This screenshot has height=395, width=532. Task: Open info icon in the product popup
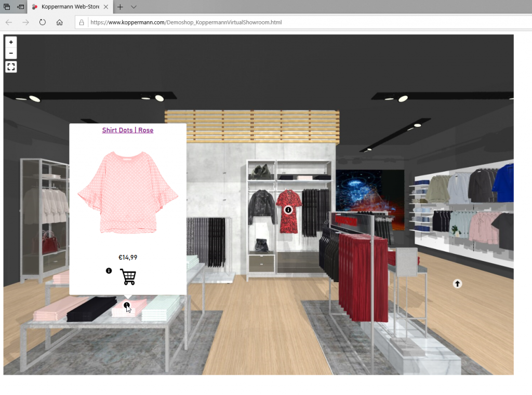pos(109,270)
